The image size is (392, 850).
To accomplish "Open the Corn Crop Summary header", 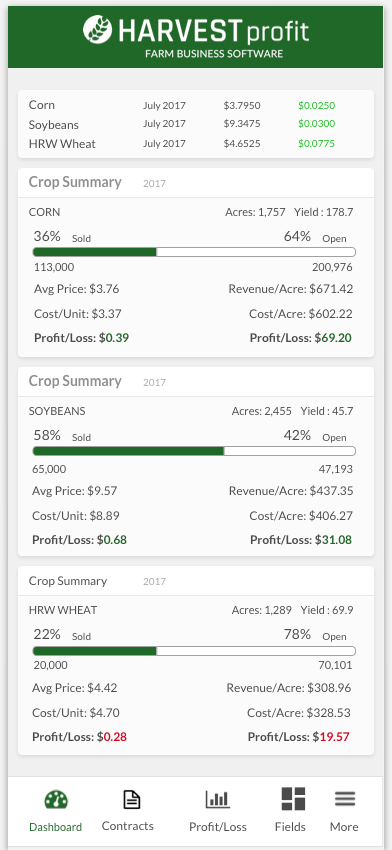I will (196, 183).
